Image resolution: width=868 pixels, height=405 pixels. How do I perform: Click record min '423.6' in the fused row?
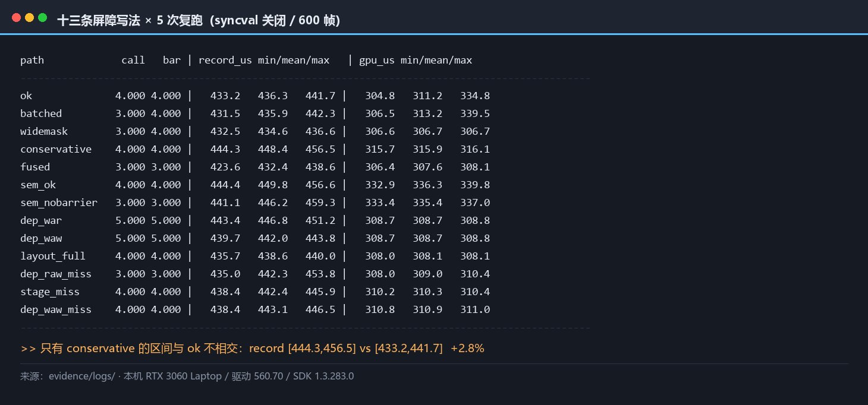(225, 167)
